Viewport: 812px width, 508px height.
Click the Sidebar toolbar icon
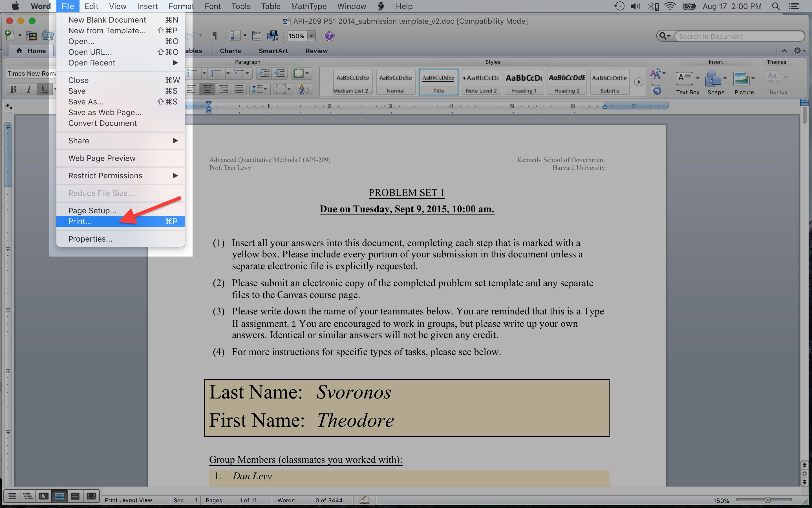point(235,35)
